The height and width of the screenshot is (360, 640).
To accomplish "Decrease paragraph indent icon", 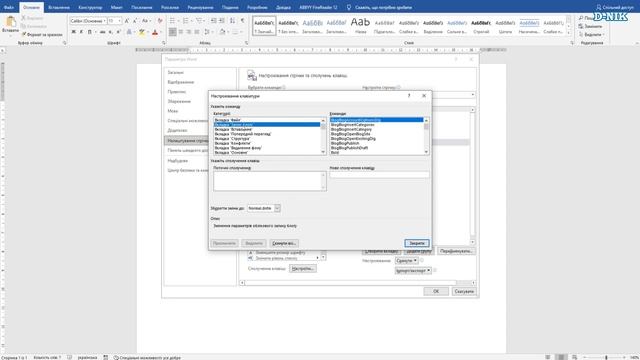I will [213, 21].
